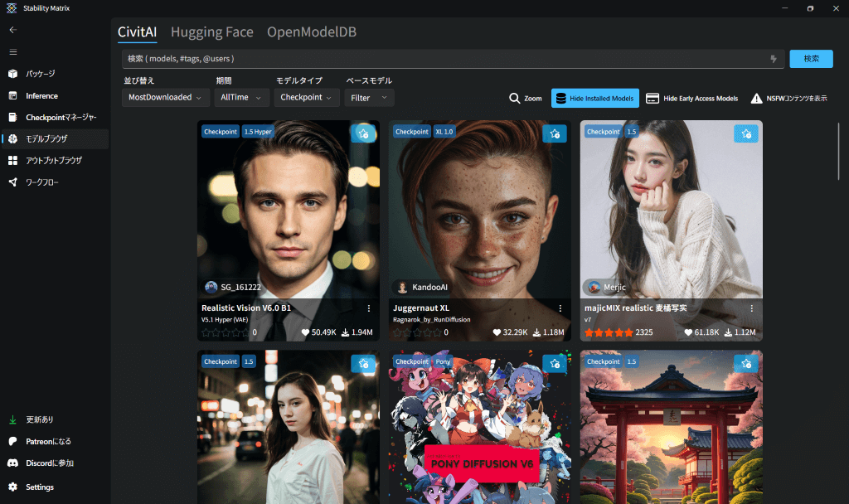The height and width of the screenshot is (504, 849).
Task: Expand the MostDownloaded sort dropdown
Action: 166,98
